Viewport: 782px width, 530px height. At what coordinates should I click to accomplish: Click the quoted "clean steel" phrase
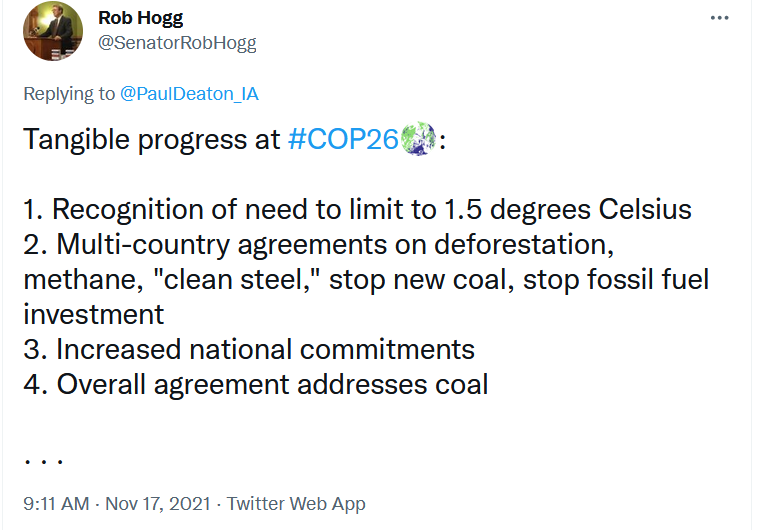tap(240, 280)
